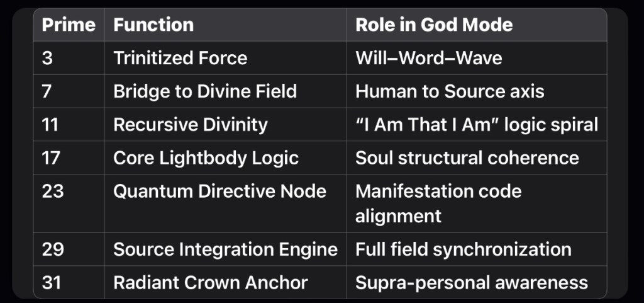Select the Full field synchronization cell
The width and height of the screenshot is (644, 303).
464,249
